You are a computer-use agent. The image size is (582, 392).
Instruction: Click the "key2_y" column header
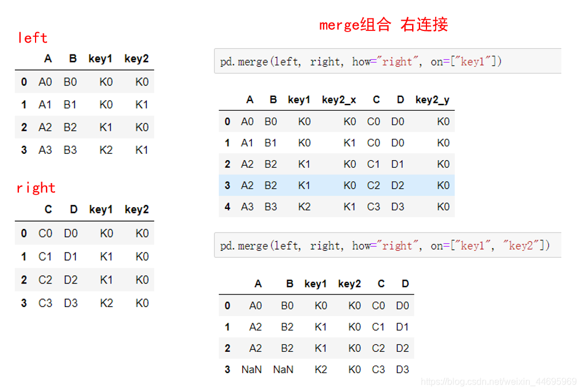(432, 100)
